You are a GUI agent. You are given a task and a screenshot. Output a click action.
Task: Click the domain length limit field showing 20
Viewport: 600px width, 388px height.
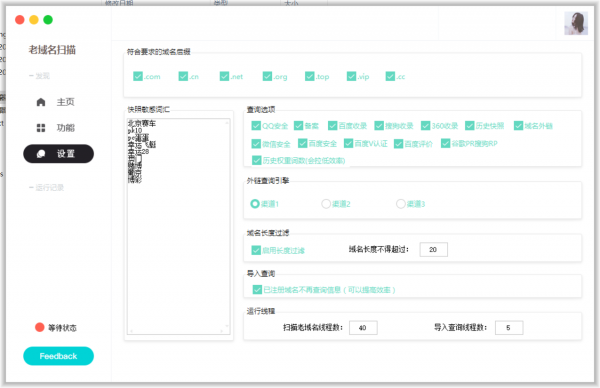click(434, 249)
